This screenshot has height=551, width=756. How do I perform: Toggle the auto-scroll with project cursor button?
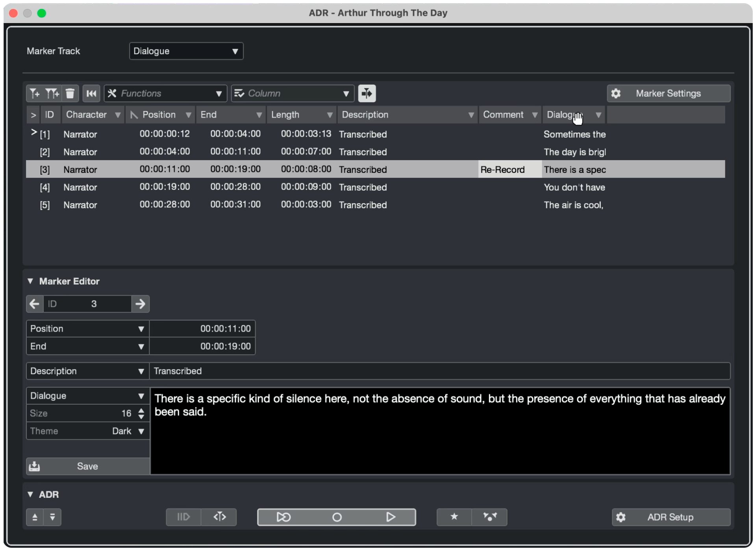[367, 93]
